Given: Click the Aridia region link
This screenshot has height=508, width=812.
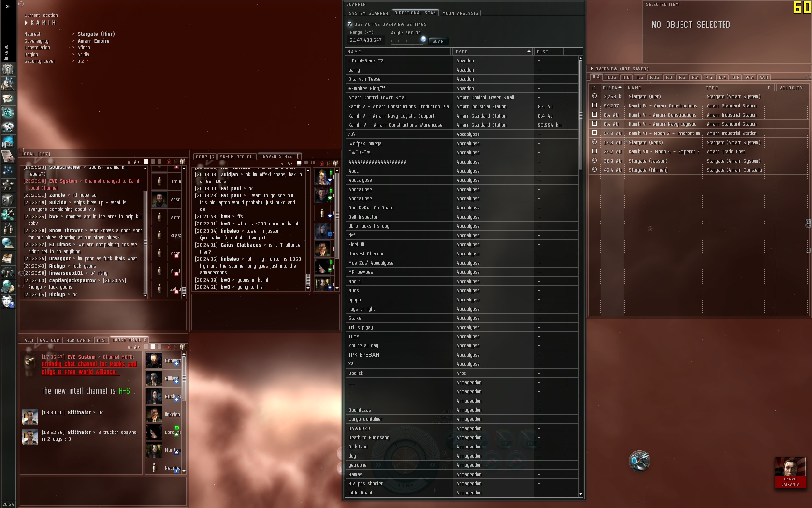Looking at the screenshot, I should tap(83, 54).
